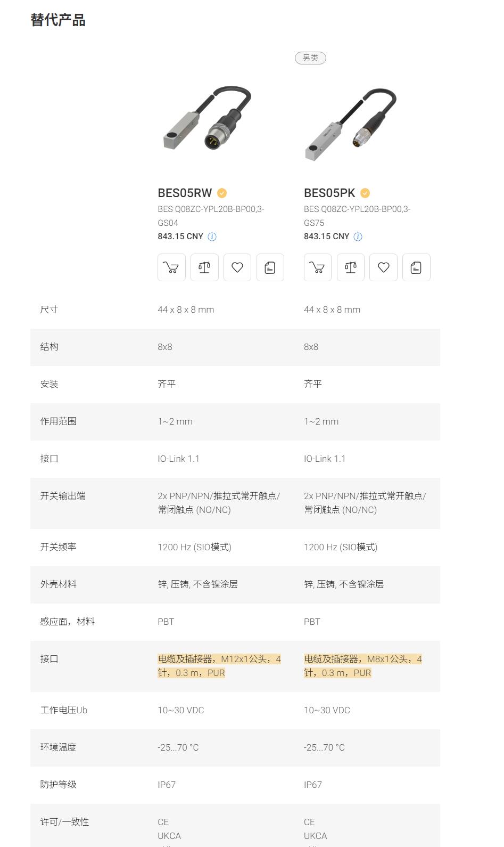504x847 pixels.
Task: Click the 开关输出端 row label
Action: 63,496
